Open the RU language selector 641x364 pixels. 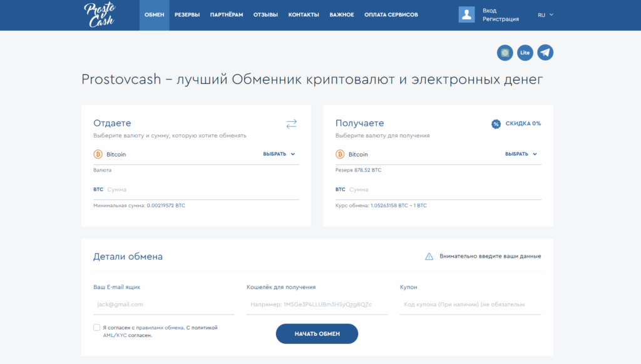point(545,14)
